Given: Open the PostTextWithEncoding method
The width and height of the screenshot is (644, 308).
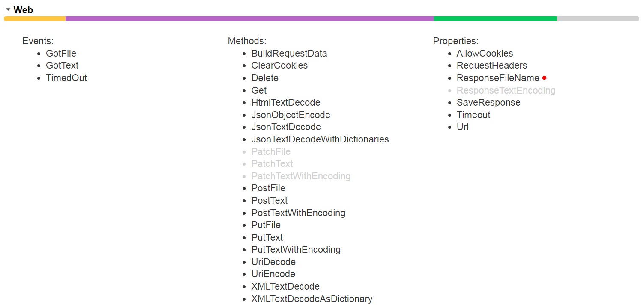Looking at the screenshot, I should tap(298, 213).
